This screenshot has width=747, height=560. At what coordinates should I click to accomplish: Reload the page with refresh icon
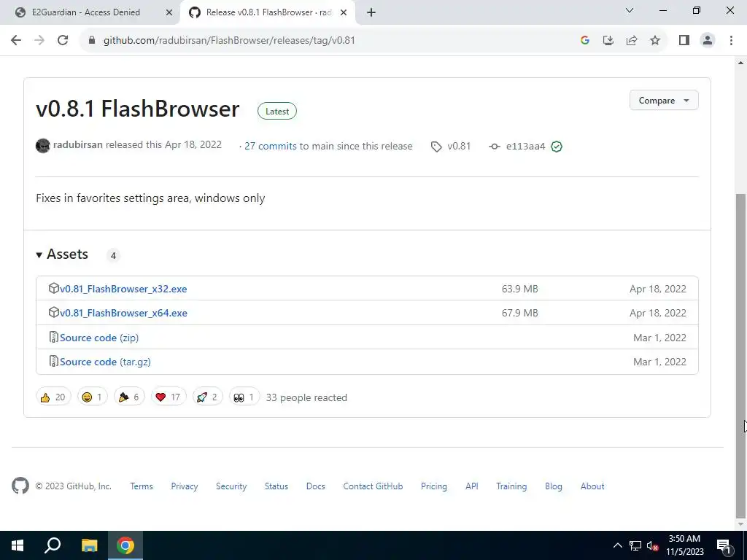click(x=63, y=41)
